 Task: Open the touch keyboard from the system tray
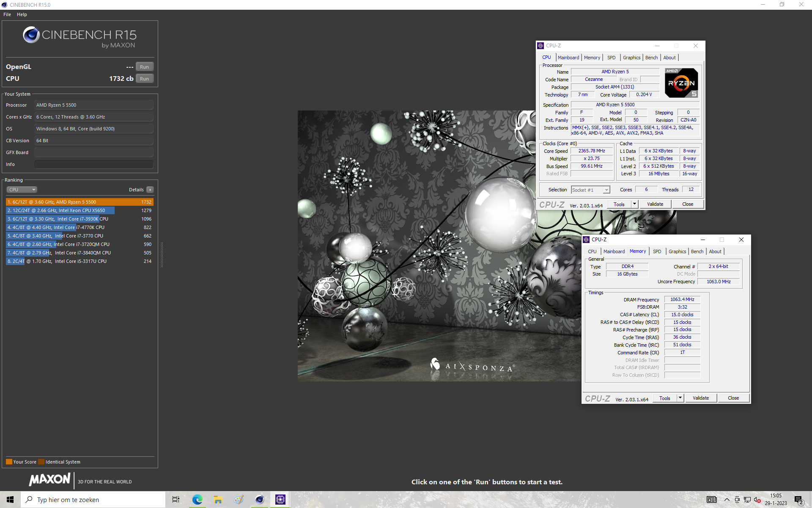[x=712, y=500]
